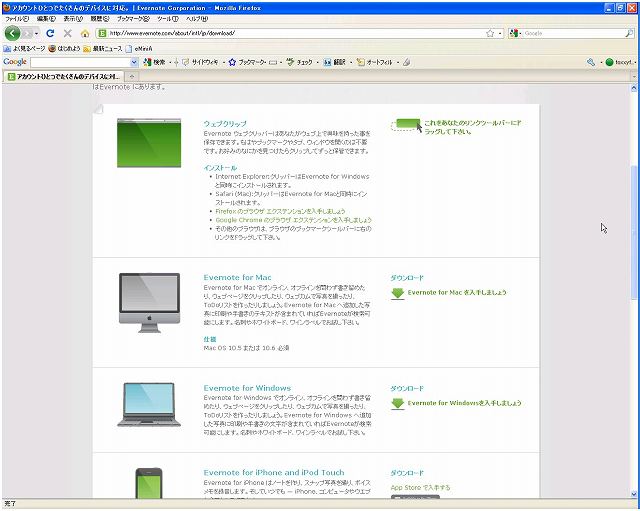Viewport: 640px width, 511px height.
Task: Open the ツール menu
Action: pyautogui.click(x=167, y=19)
